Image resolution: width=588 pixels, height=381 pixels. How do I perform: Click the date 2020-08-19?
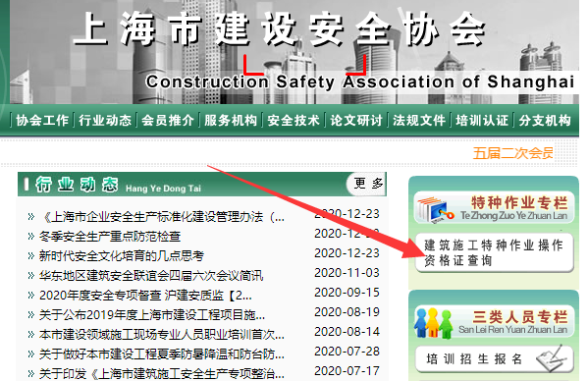347,312
